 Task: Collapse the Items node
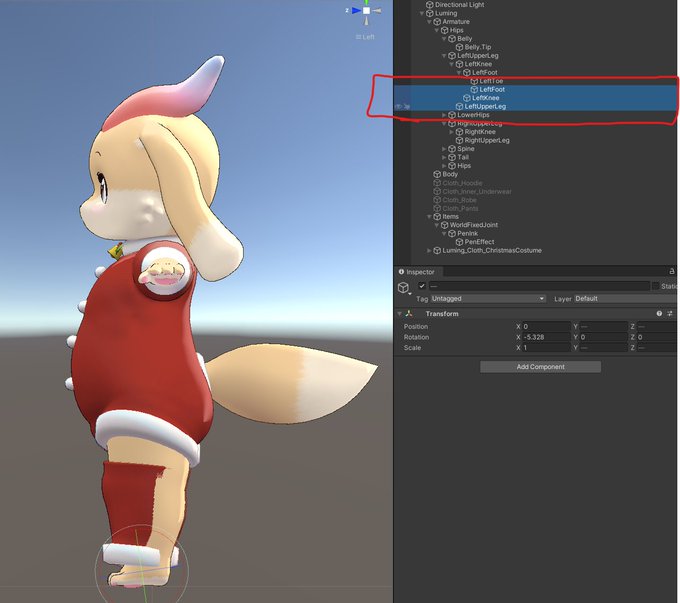tap(429, 216)
